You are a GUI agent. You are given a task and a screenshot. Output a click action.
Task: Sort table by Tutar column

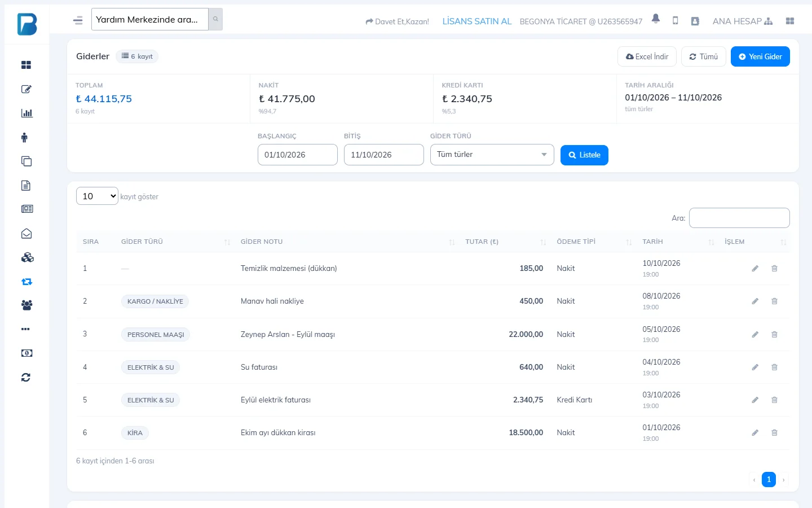pyautogui.click(x=504, y=242)
